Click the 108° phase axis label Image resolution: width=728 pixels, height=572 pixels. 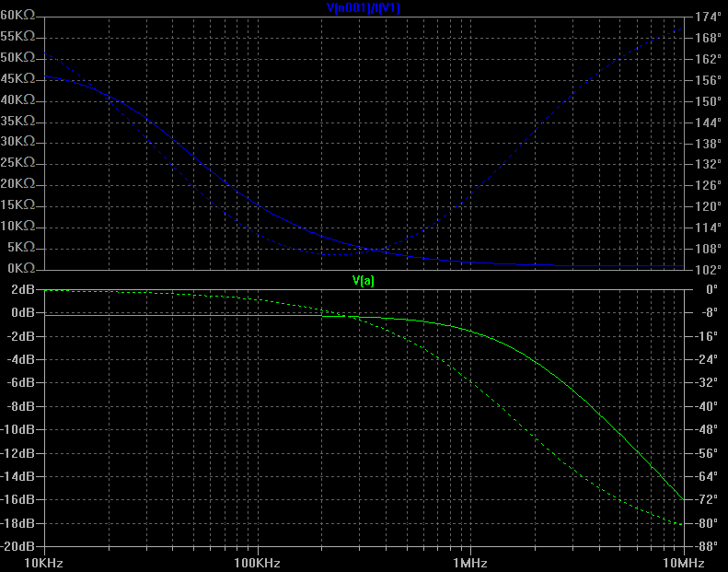708,249
